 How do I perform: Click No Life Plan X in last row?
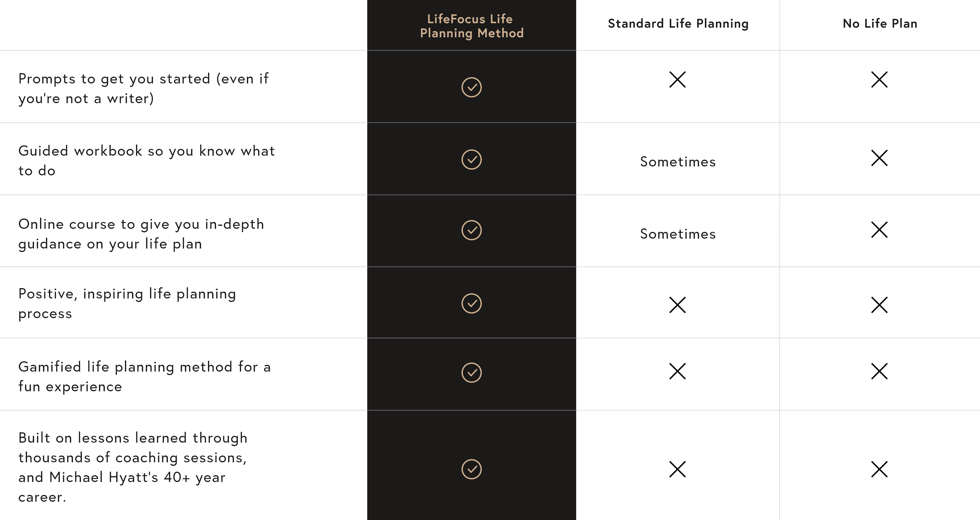(x=879, y=469)
